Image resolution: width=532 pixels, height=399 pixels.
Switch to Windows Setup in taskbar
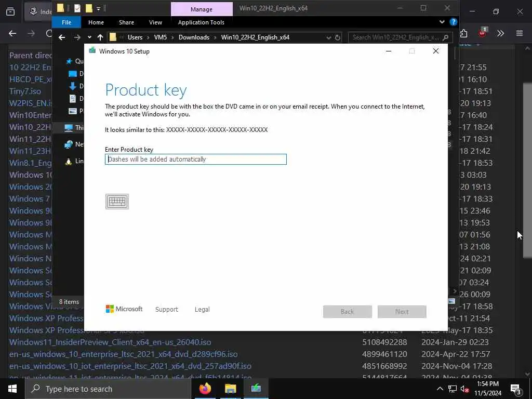tap(256, 389)
